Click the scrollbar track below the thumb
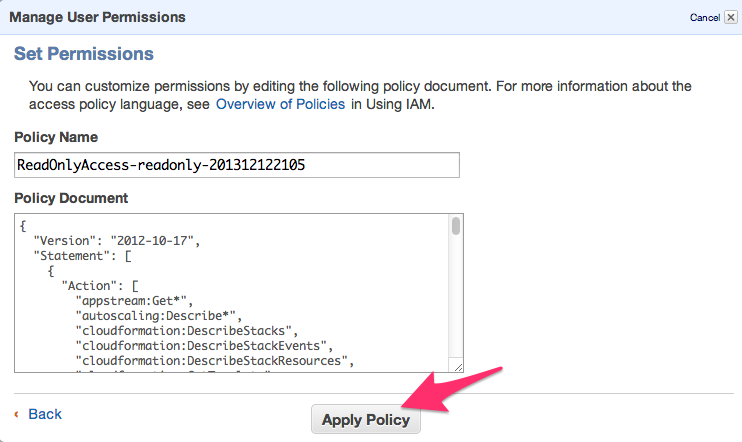 pos(456,300)
